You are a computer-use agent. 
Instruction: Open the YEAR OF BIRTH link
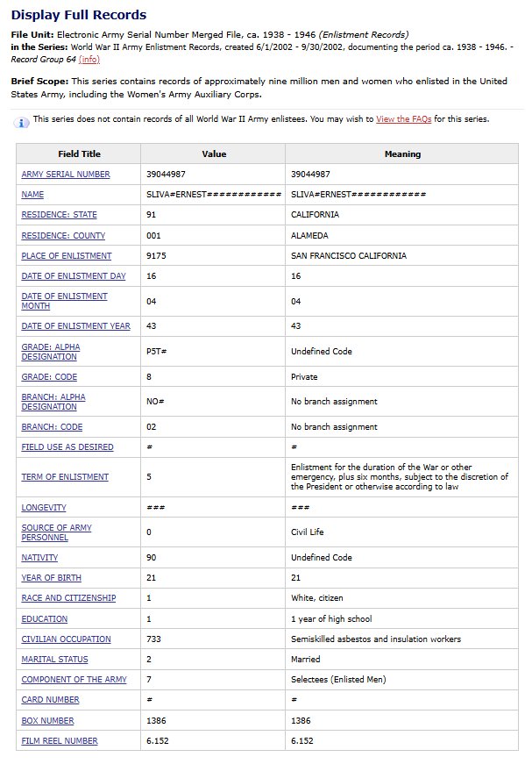coord(51,578)
